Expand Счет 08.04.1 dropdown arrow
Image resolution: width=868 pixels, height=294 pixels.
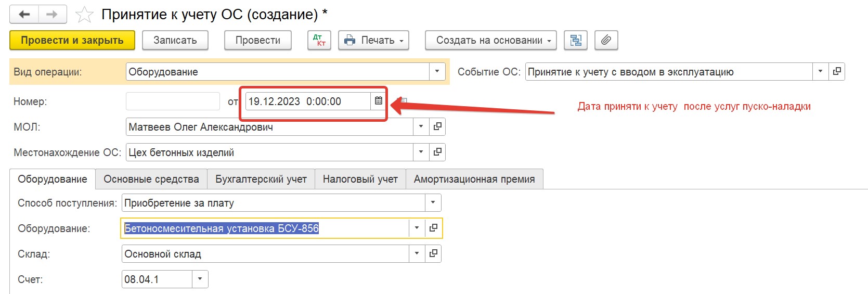200,279
